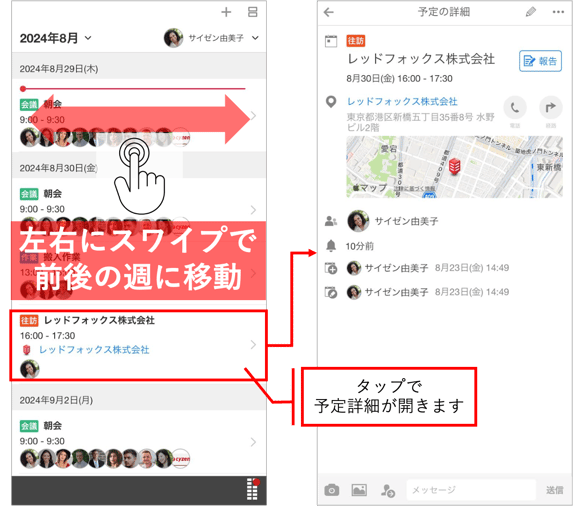Follow the blue レッドフォックス株式会社 location link in details
573x506 pixels.
click(402, 101)
